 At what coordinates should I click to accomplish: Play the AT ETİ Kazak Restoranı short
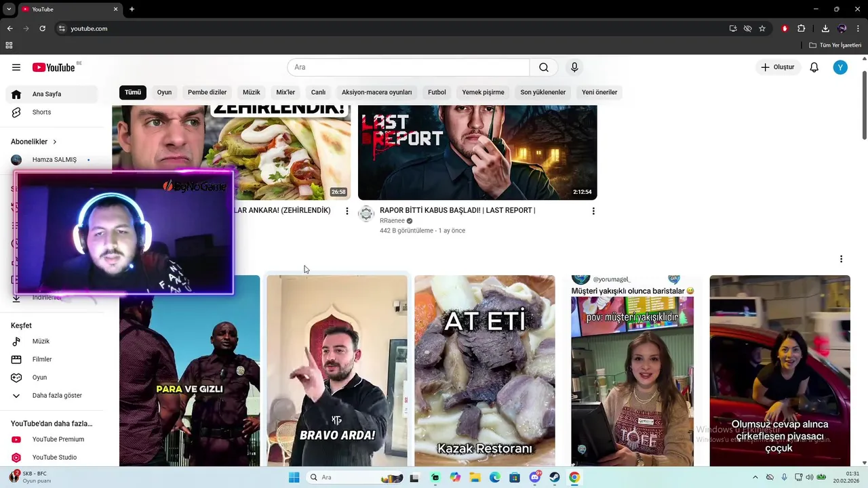click(x=485, y=371)
